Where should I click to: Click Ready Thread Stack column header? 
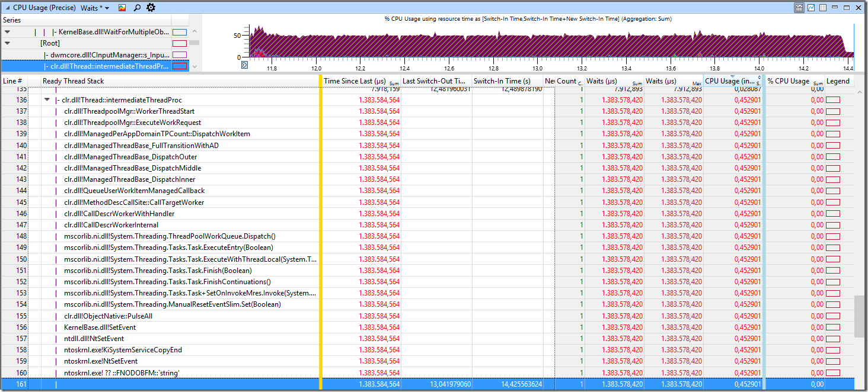180,81
